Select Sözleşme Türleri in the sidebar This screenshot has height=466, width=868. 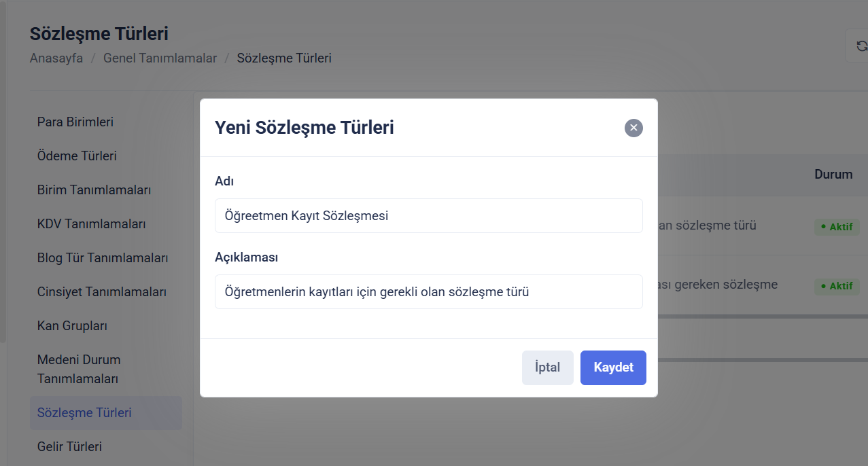coord(84,413)
